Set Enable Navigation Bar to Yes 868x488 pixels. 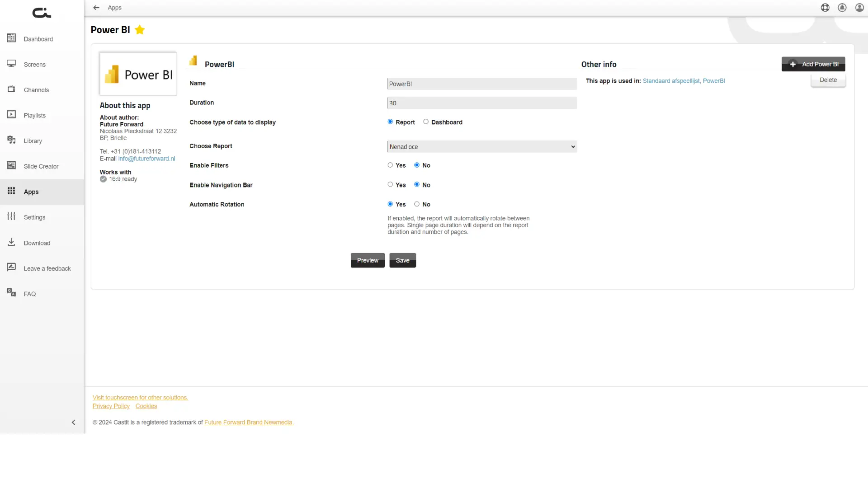(x=390, y=185)
